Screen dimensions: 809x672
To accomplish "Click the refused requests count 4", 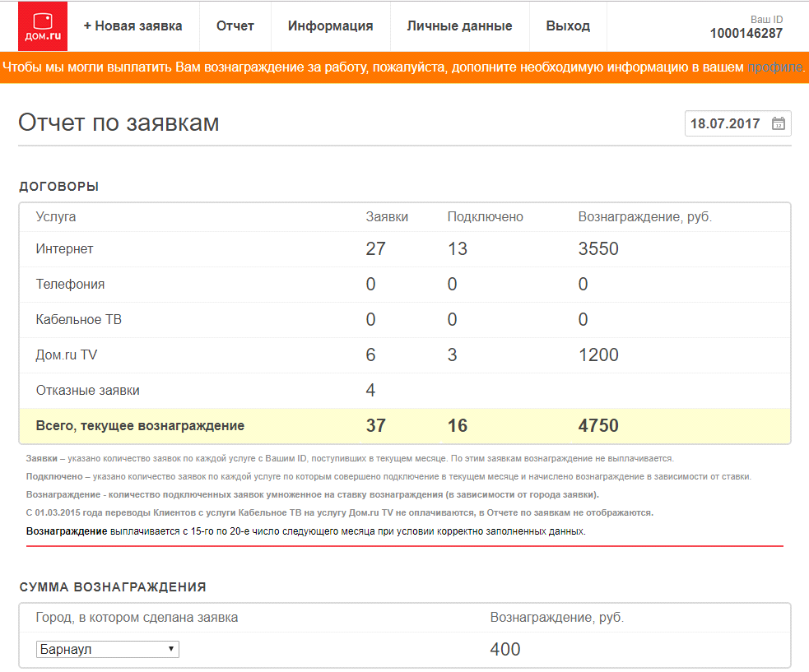I will (370, 391).
